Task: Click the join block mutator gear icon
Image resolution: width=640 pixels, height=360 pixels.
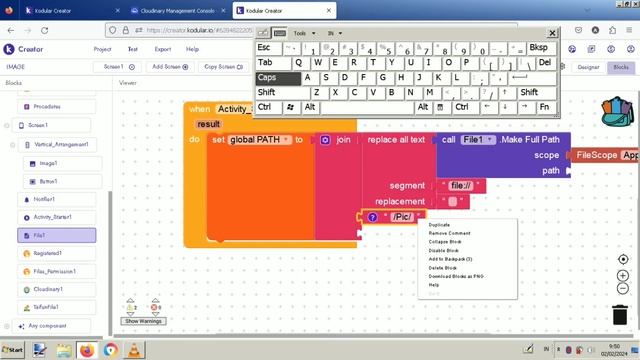Action: 325,140
